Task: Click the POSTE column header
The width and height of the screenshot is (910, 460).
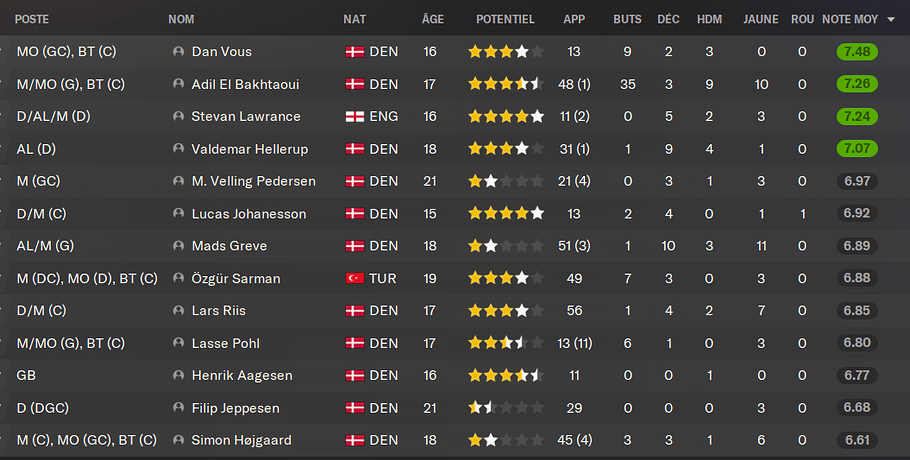Action: pos(32,19)
